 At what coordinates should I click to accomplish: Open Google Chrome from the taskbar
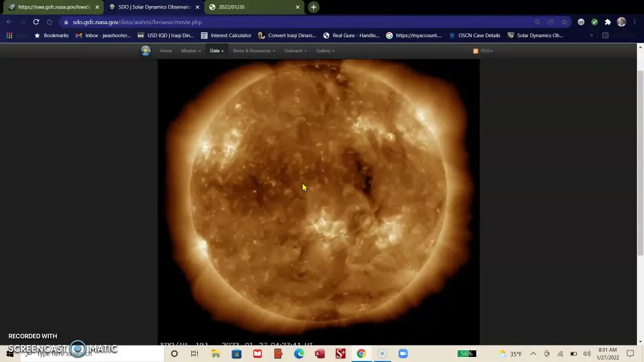point(361,354)
